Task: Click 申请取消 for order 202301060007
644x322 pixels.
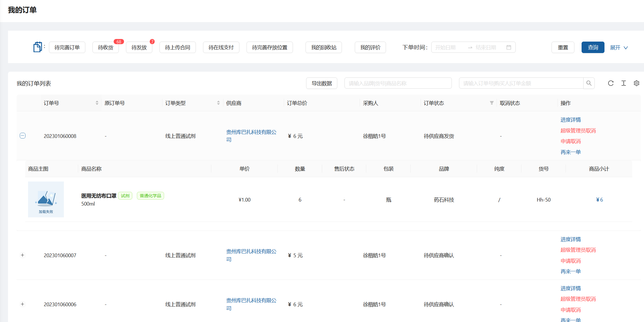Action: (571, 261)
